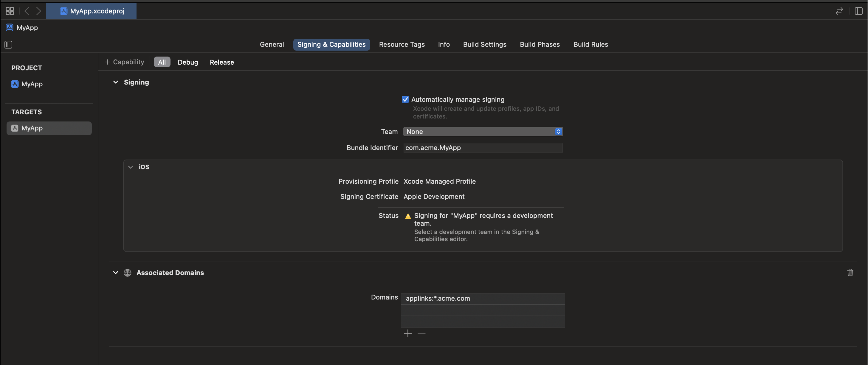Click MyApp in the breadcrumb bar

[x=27, y=28]
